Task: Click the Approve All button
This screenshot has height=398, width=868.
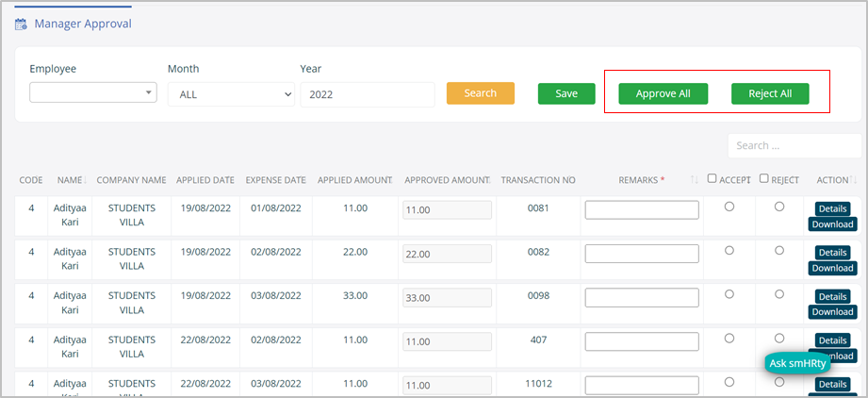Action: click(x=663, y=93)
